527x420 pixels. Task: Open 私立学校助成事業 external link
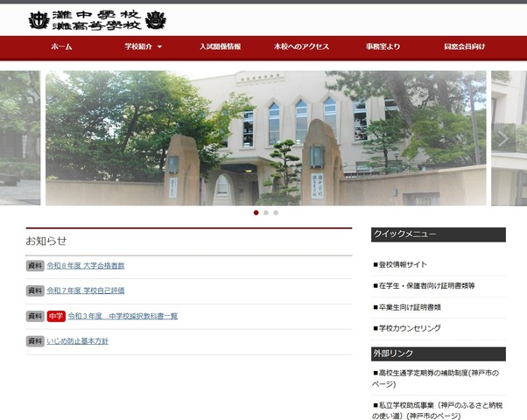[437, 410]
